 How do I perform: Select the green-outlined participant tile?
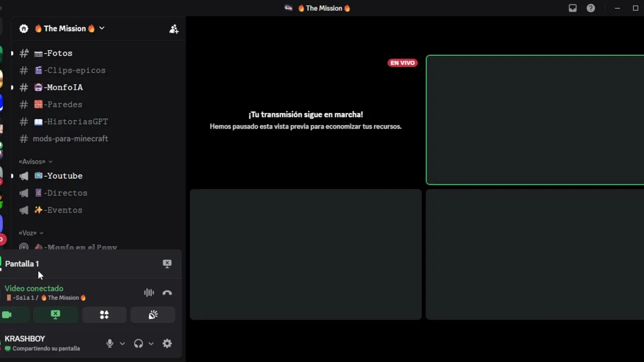click(535, 120)
